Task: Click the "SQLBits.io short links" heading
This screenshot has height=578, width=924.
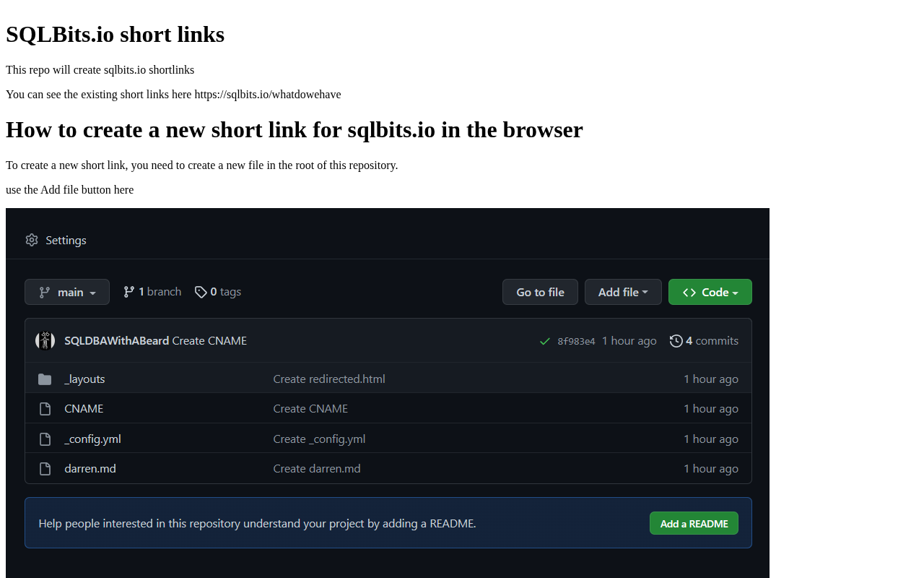Action: pos(115,34)
